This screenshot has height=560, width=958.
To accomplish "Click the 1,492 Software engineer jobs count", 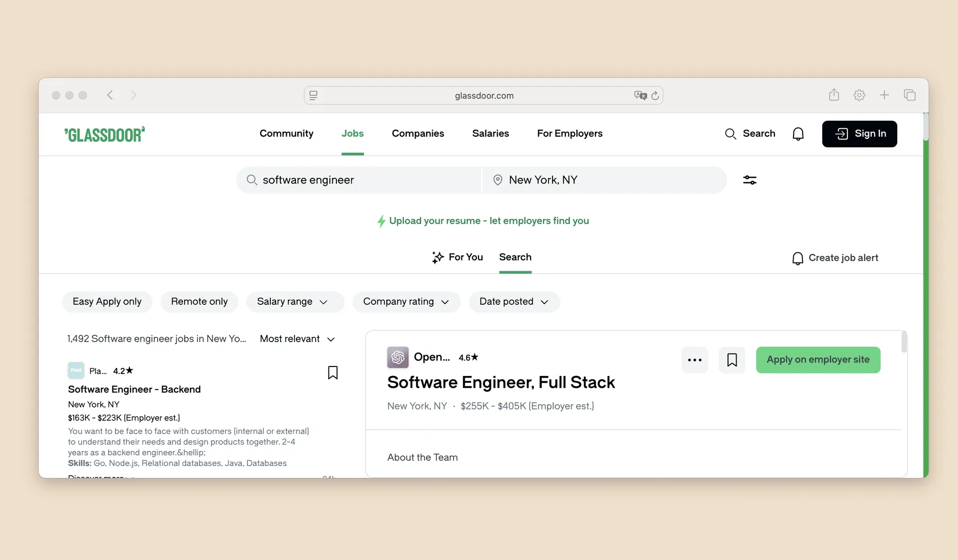I will pos(156,339).
